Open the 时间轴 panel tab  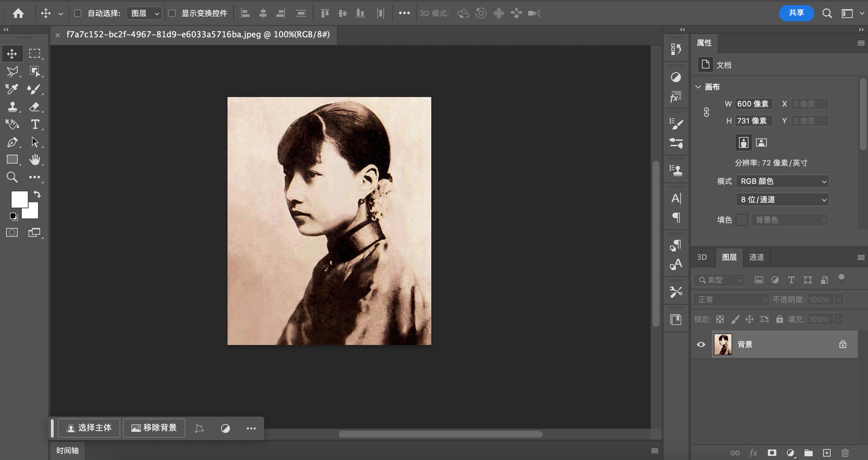pos(67,451)
